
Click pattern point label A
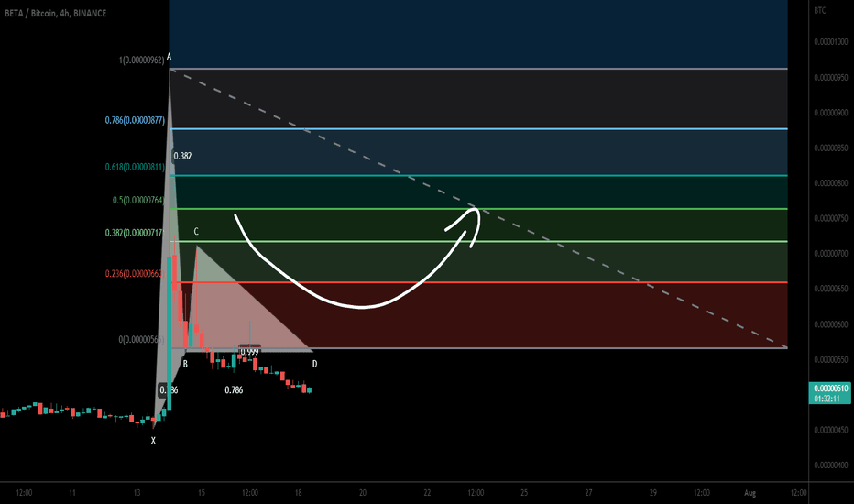(x=170, y=56)
